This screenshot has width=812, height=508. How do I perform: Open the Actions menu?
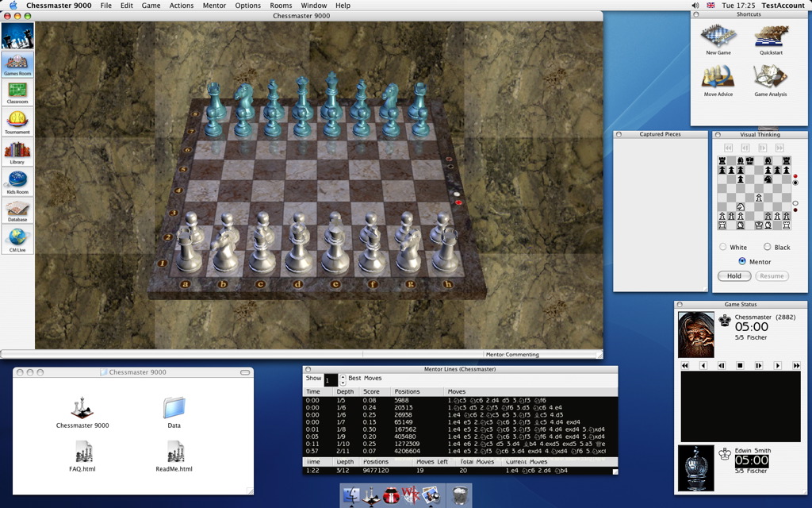pyautogui.click(x=182, y=6)
